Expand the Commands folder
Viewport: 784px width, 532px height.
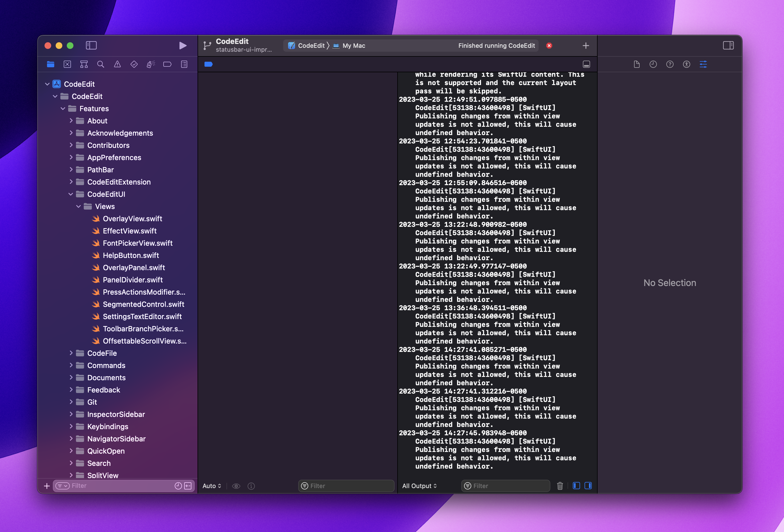click(x=71, y=366)
